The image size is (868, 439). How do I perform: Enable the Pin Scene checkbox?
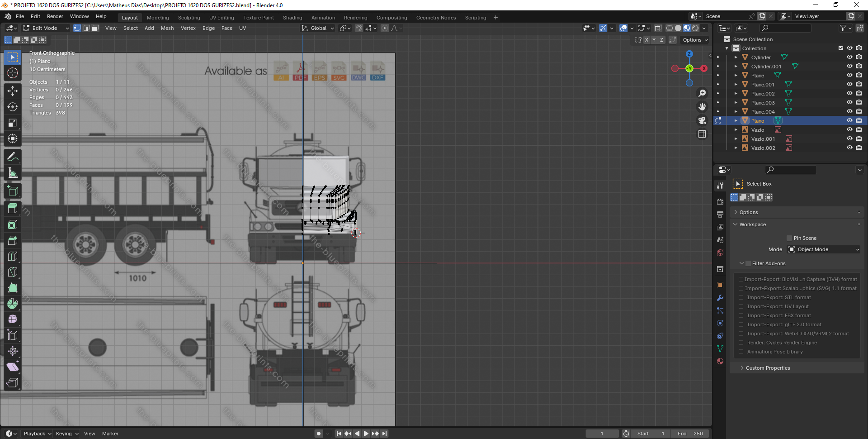(x=789, y=238)
